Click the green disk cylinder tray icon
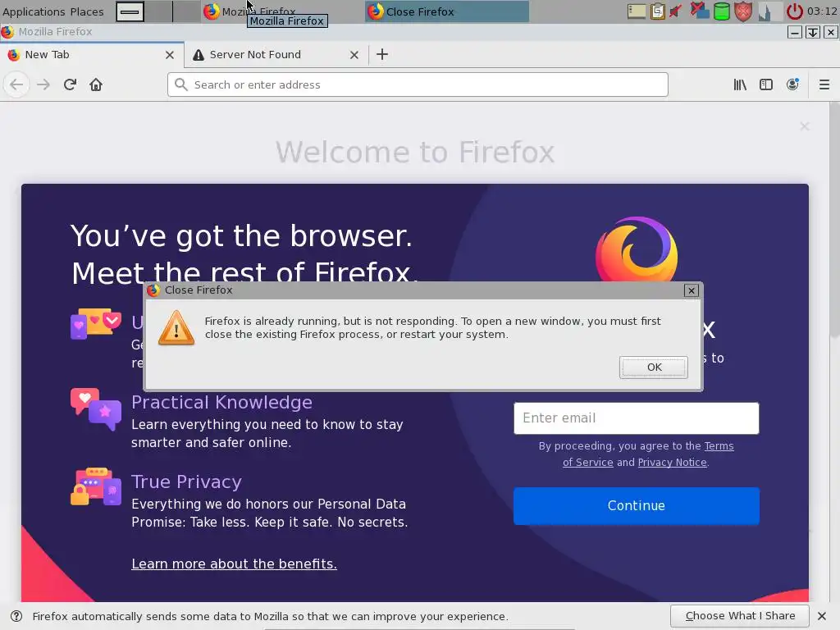Screen dimensions: 840x630 click(x=722, y=11)
